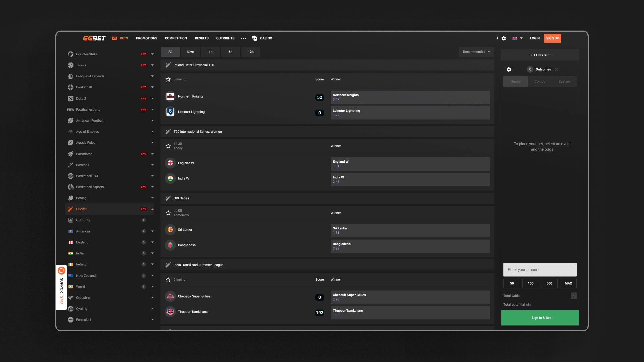Select the England flag in sidebar

pos(71,242)
